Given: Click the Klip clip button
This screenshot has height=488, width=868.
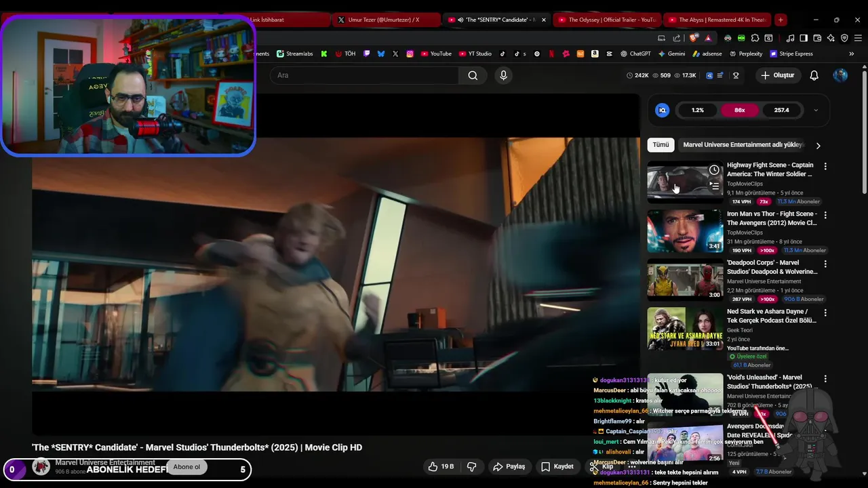Looking at the screenshot, I should tap(601, 466).
